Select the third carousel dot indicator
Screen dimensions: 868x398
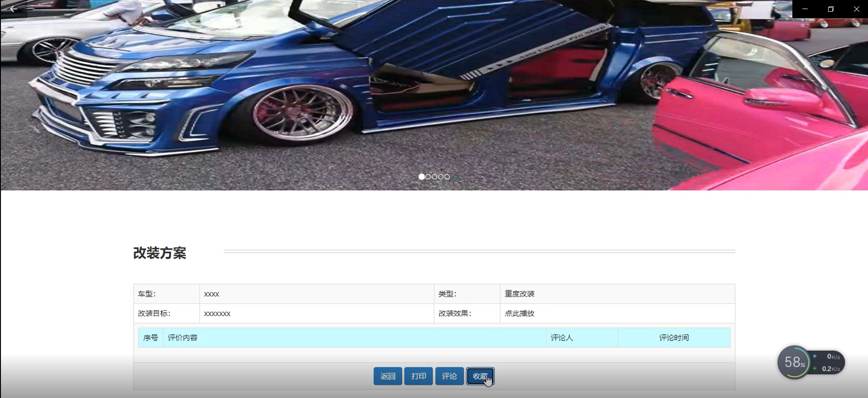pyautogui.click(x=434, y=177)
